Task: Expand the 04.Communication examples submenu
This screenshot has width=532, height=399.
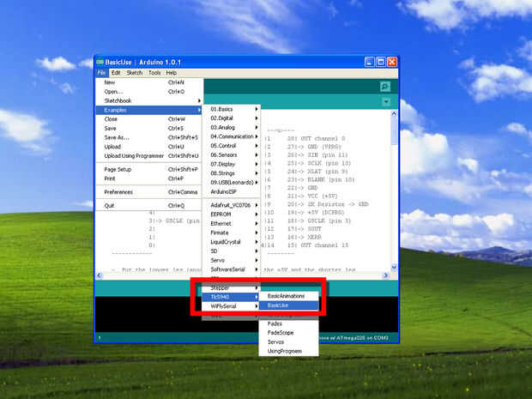Action: [x=232, y=136]
